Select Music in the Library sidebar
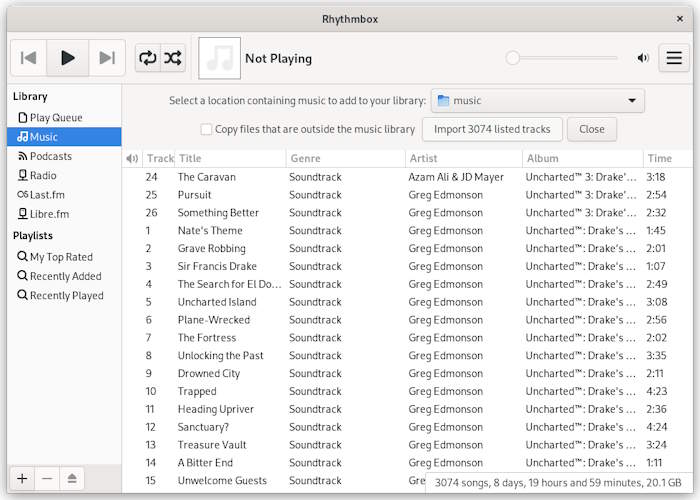The height and width of the screenshot is (500, 700). pos(64,137)
